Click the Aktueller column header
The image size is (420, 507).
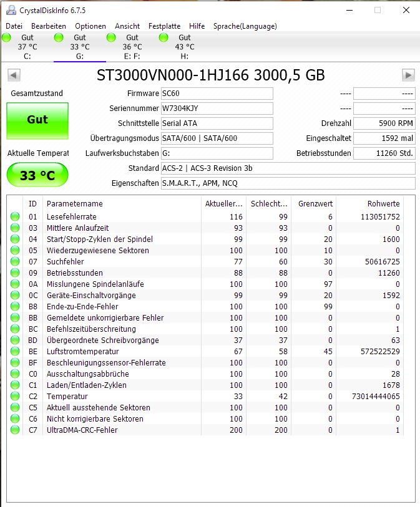[223, 204]
